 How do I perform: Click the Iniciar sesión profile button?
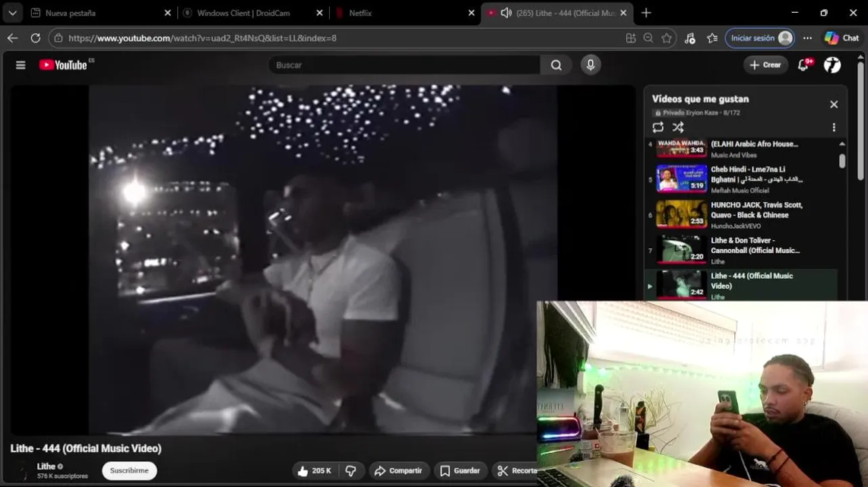click(x=760, y=38)
